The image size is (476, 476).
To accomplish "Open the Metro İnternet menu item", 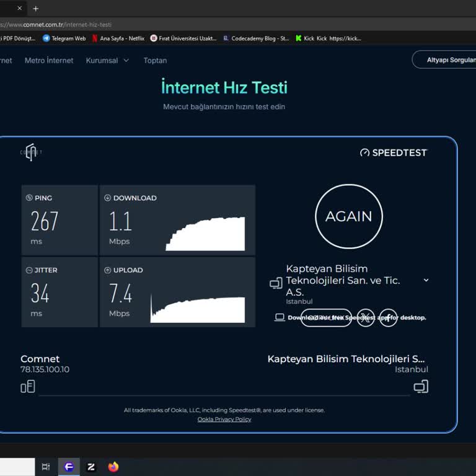I will pos(49,60).
